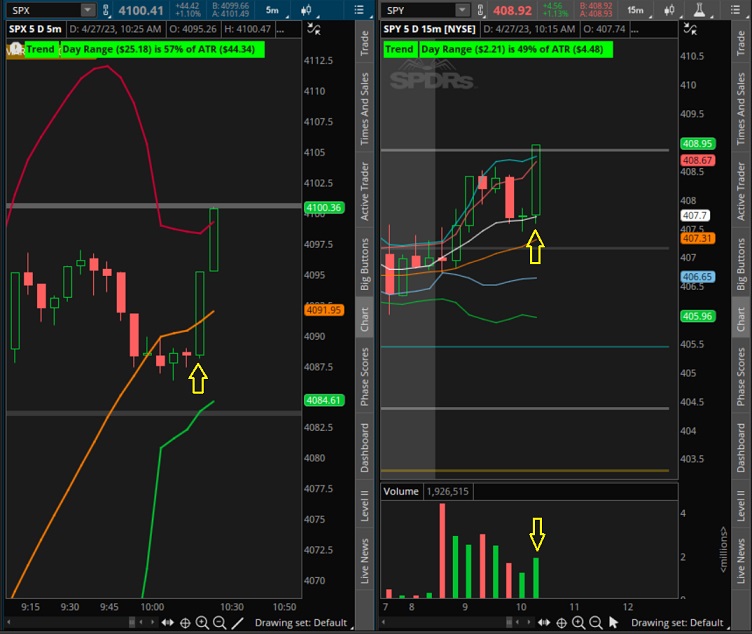
Task: Step SPY chart scroll right with small arrow
Action: point(529,622)
